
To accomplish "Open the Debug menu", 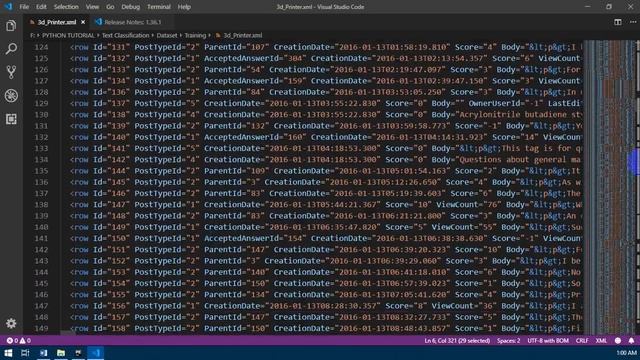I will [130, 7].
